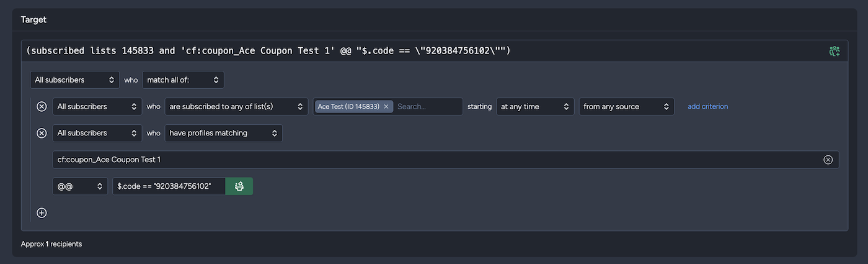The image size is (868, 264).
Task: Open All subscribers dropdown in profiles matching row
Action: click(x=97, y=133)
